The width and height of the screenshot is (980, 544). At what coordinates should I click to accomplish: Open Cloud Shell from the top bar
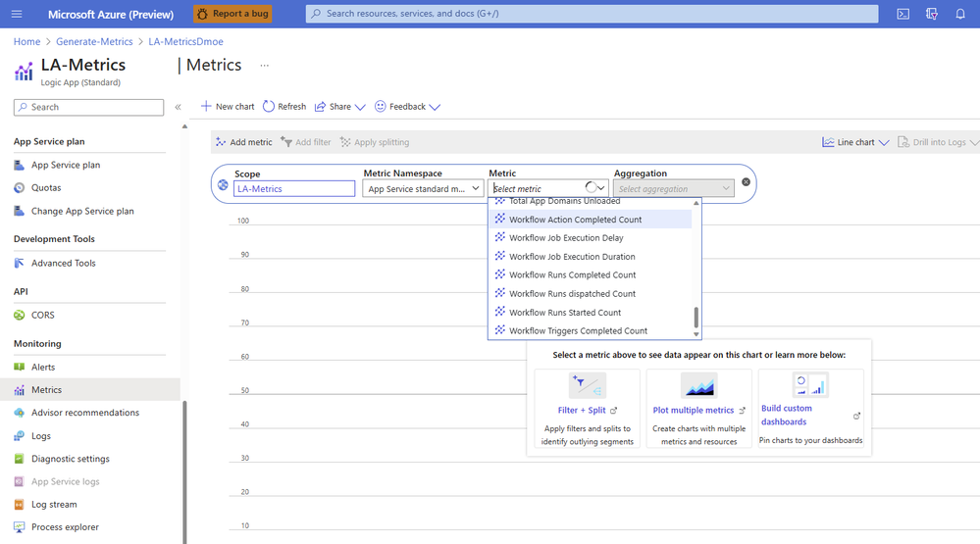(x=903, y=14)
